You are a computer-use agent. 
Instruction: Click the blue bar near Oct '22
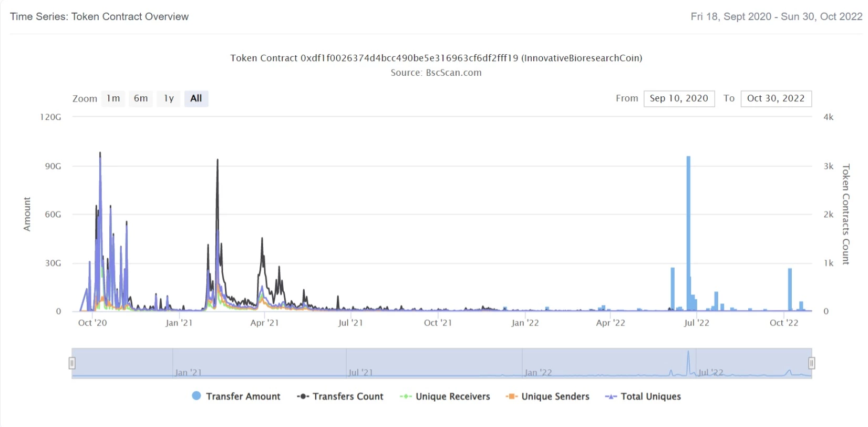[x=790, y=290]
